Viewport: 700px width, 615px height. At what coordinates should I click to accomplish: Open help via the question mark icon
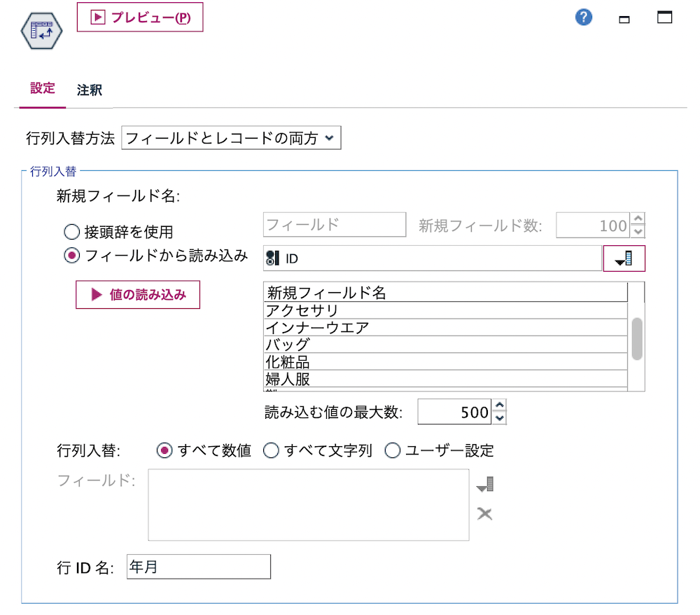click(583, 17)
